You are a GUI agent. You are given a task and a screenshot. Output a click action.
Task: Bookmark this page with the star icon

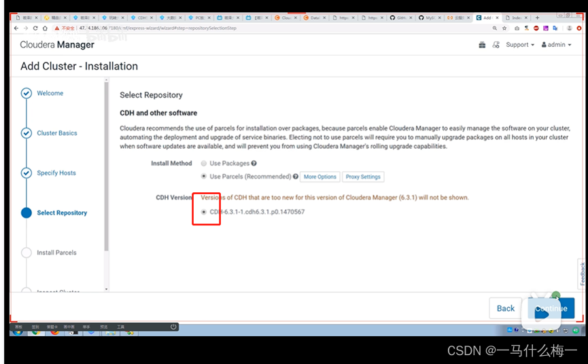pos(504,28)
